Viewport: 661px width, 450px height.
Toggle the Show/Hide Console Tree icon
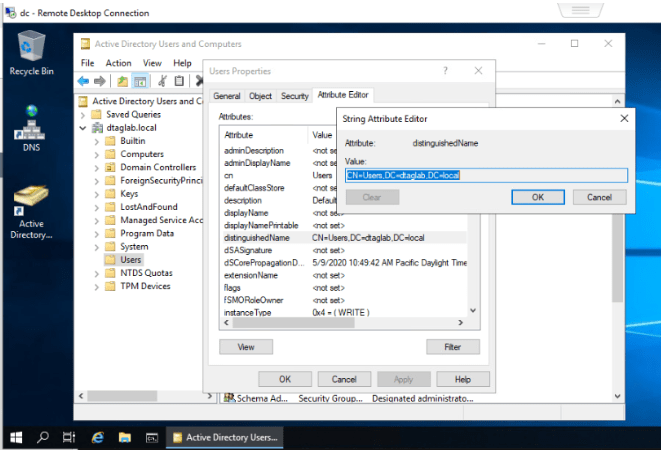(141, 81)
